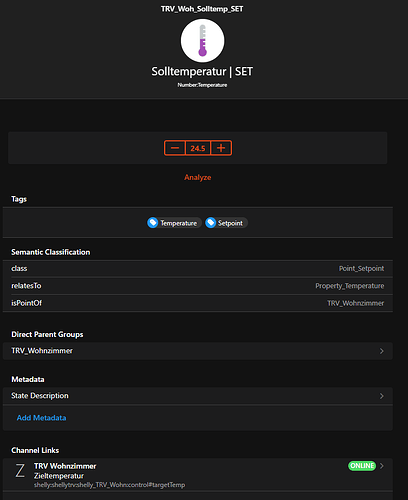Open the Analyze link

[x=198, y=177]
